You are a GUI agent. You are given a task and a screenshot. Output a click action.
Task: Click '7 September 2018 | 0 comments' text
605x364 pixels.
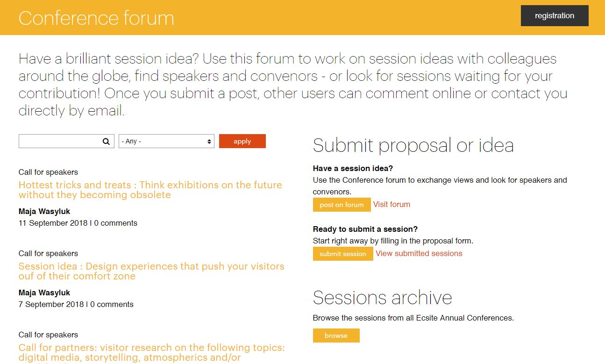click(76, 304)
